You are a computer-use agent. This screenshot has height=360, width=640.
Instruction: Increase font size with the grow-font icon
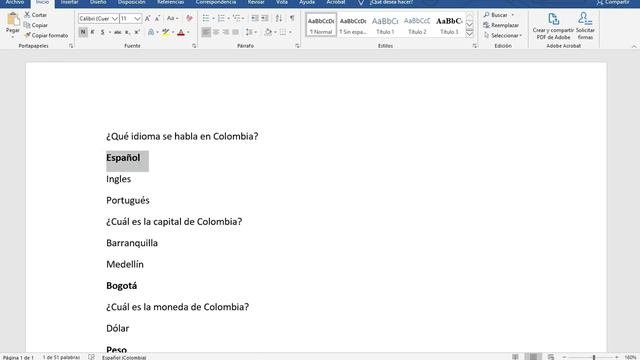147,18
